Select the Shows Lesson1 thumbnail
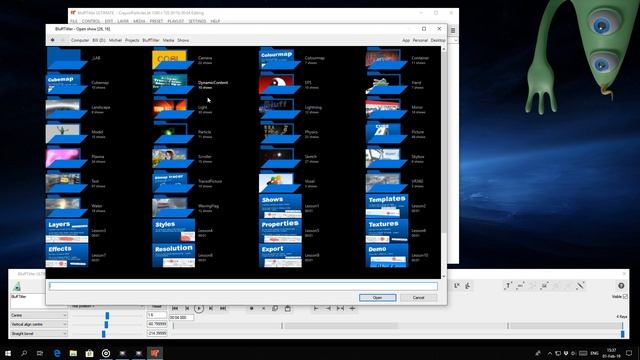Screen dimensions: 640x360 click(280, 207)
